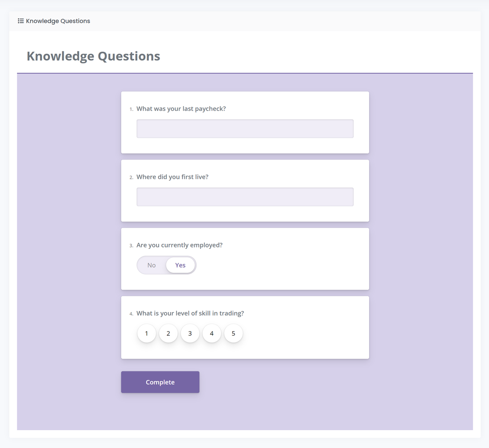
Task: Focus the last paycheck answer field
Action: (245, 128)
